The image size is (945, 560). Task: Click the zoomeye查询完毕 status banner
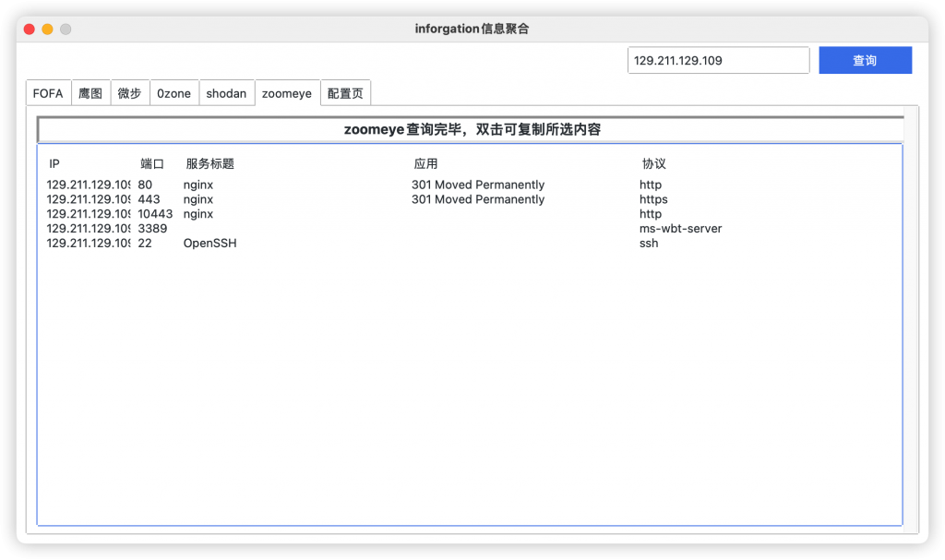pyautogui.click(x=472, y=128)
